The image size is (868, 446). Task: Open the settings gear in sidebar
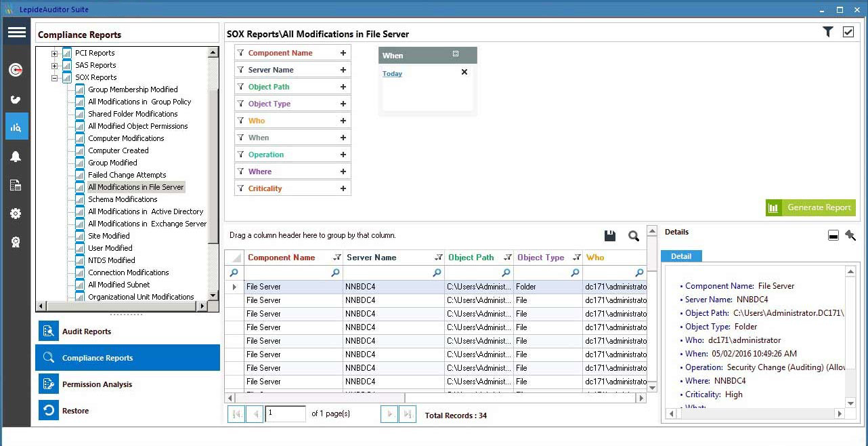16,214
